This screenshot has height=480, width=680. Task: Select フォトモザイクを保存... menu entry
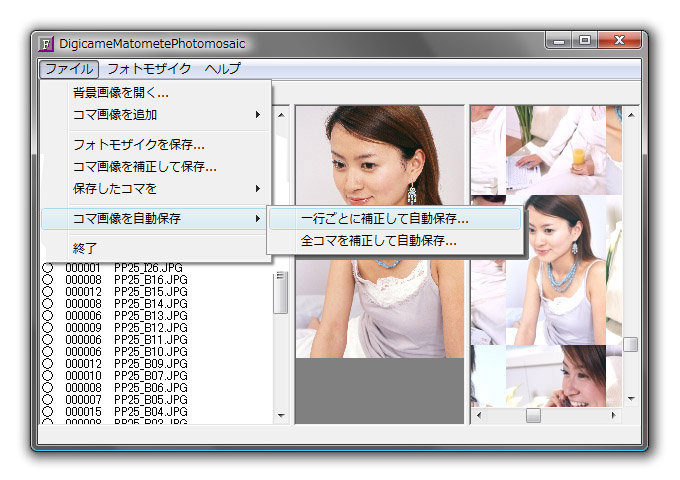(x=139, y=145)
